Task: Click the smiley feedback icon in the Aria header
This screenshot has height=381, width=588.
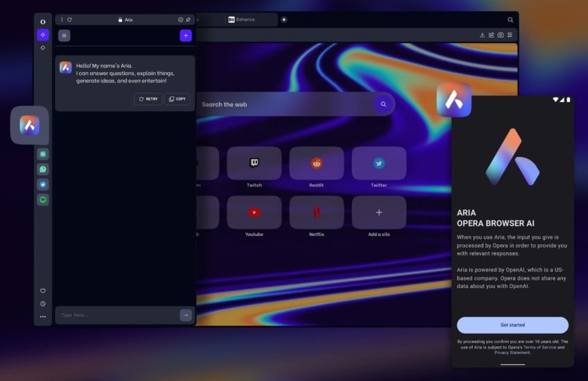Action: (180, 19)
